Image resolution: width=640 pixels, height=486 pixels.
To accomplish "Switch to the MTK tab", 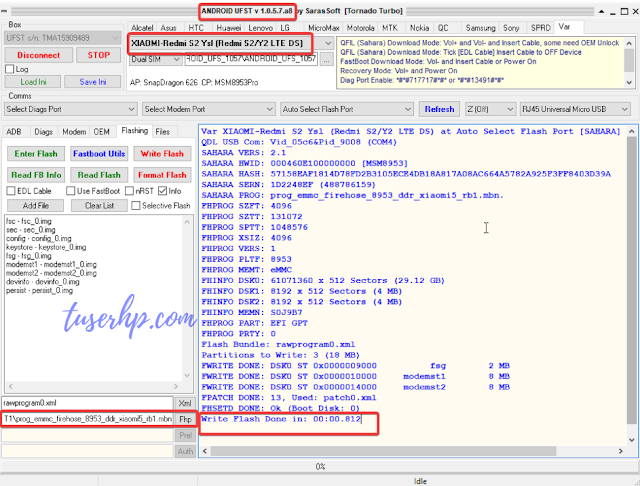I will click(390, 28).
